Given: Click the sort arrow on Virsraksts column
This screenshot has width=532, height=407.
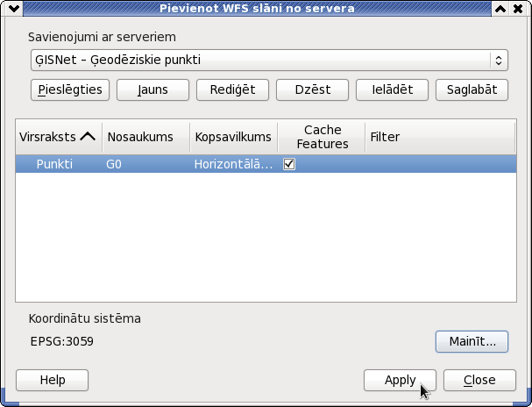Looking at the screenshot, I should pos(88,137).
